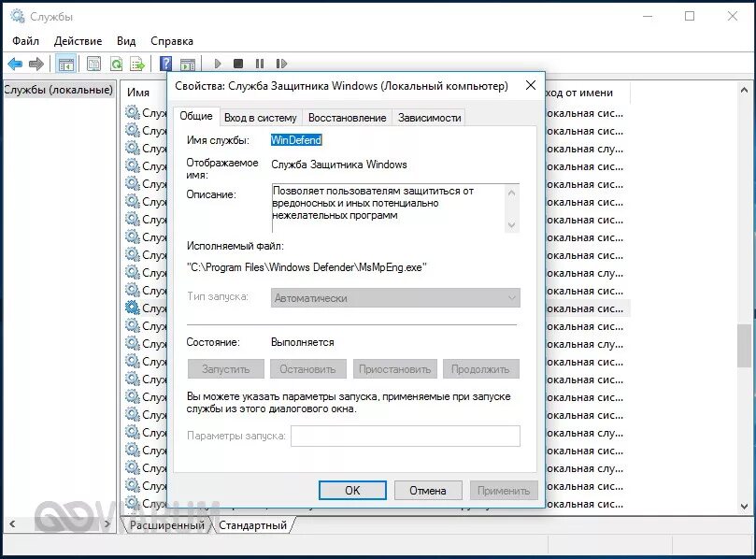The height and width of the screenshot is (559, 756).
Task: Open the Действие menu
Action: pos(78,41)
